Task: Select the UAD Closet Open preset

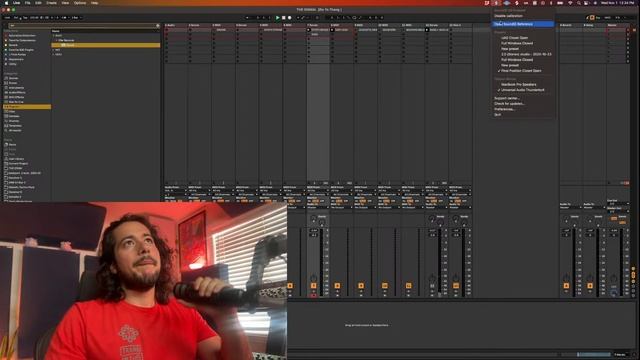Action: tap(514, 38)
